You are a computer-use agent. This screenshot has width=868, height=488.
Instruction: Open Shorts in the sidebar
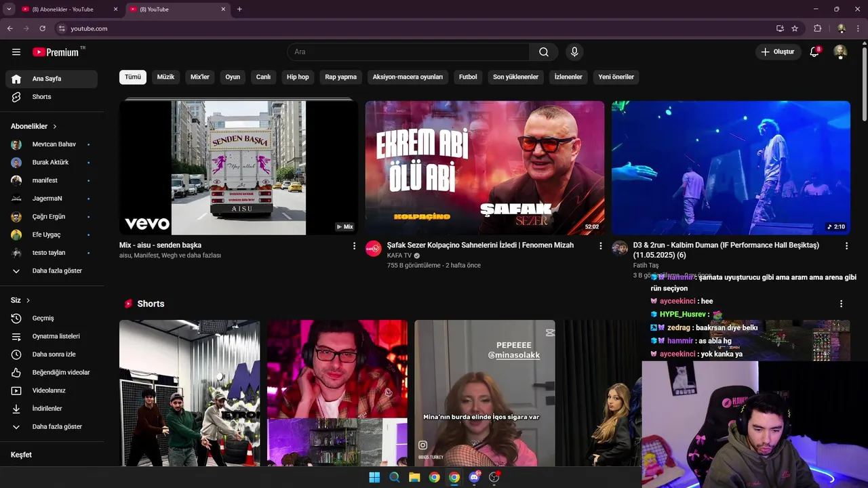point(52,97)
